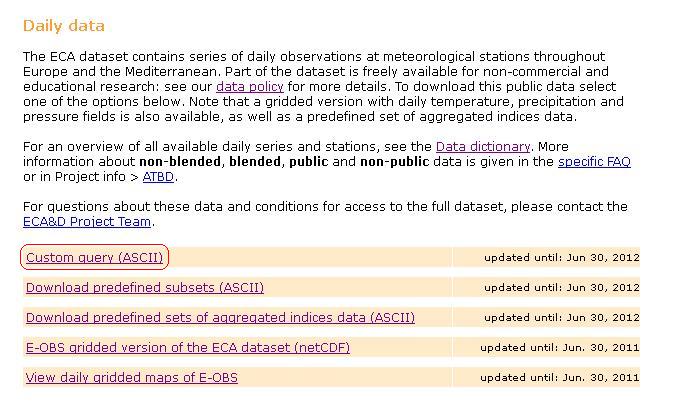Click updated date in Custom query row
Screen dimensions: 682x417
(x=562, y=257)
